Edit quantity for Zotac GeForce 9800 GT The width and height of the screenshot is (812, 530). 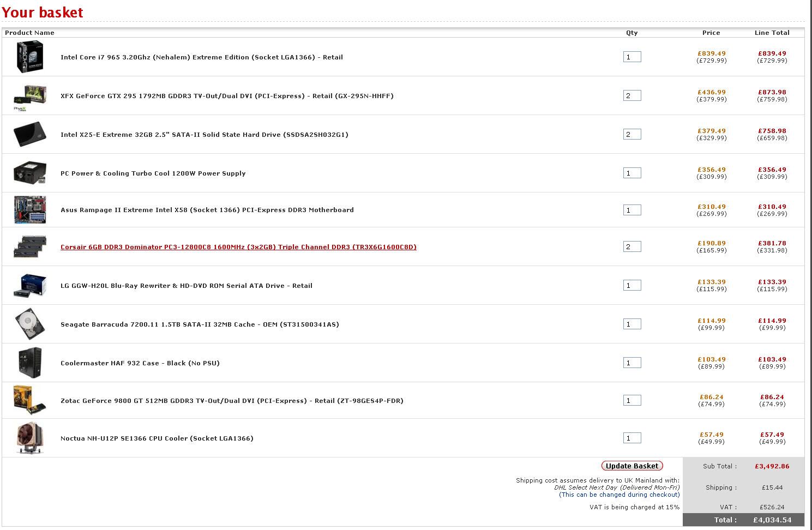point(632,400)
